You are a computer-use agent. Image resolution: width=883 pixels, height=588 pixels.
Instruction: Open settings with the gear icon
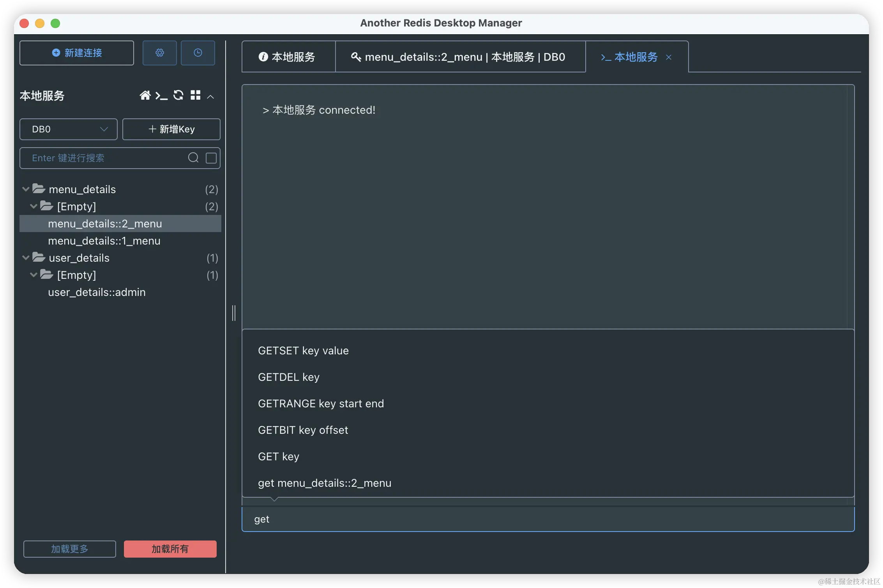click(x=159, y=53)
